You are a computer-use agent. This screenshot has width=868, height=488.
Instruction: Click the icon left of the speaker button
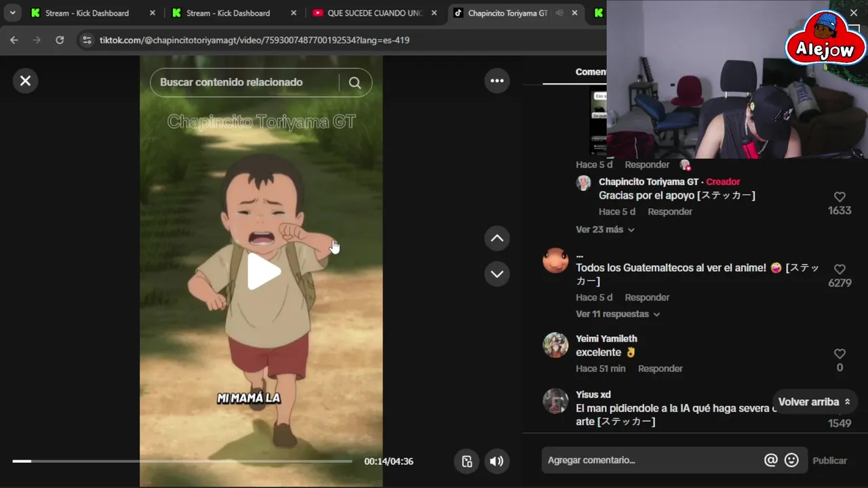tap(467, 461)
